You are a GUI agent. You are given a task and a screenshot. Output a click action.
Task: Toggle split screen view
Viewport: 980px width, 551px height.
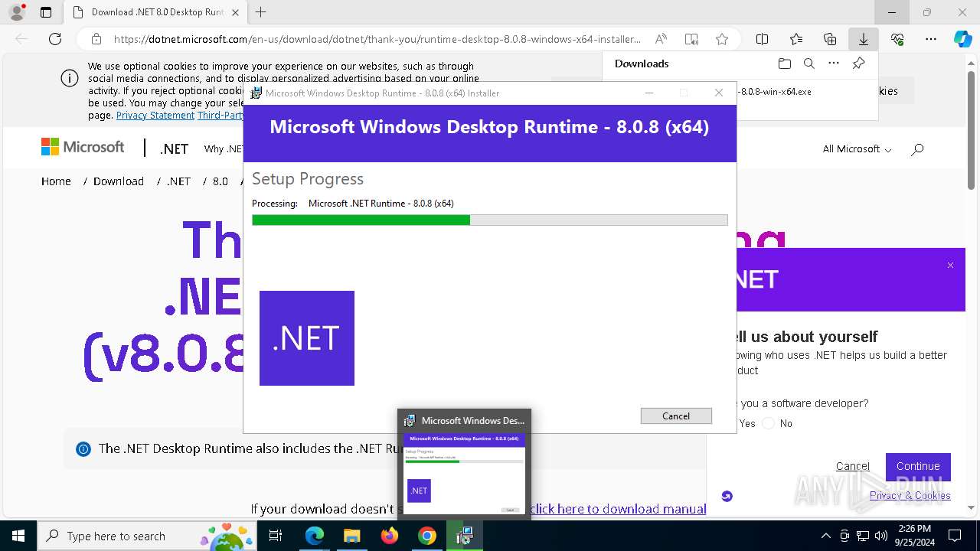[x=762, y=39]
